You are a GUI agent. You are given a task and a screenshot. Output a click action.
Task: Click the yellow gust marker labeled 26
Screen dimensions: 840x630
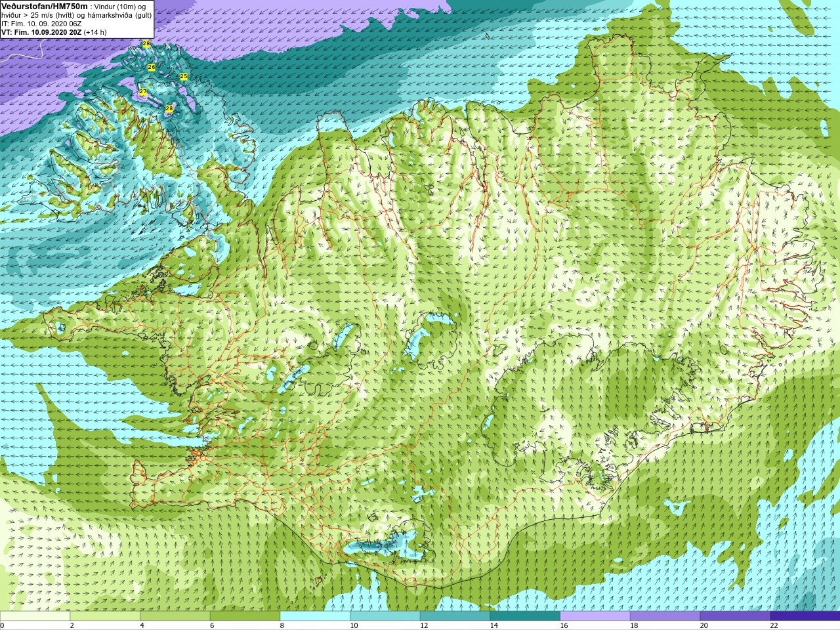pyautogui.click(x=152, y=67)
